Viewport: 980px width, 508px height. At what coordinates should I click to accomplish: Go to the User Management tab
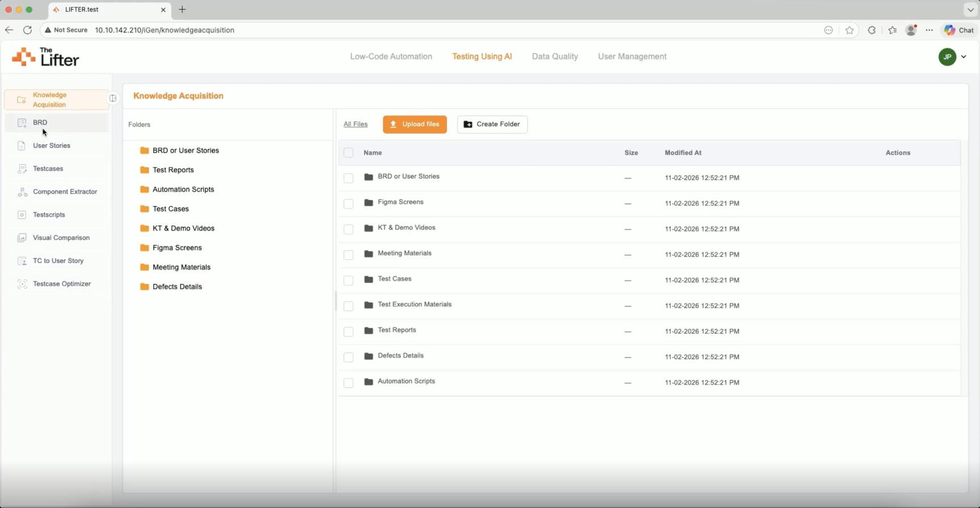point(632,56)
